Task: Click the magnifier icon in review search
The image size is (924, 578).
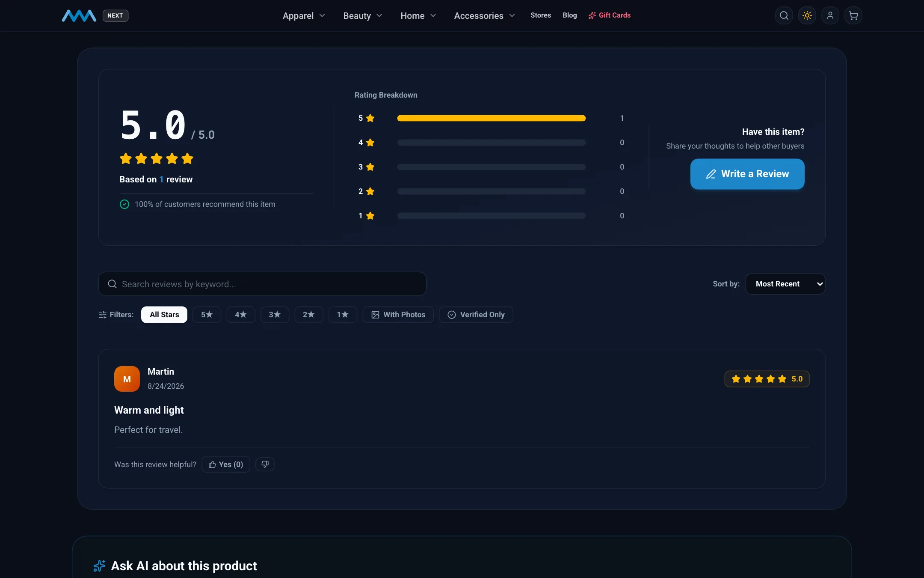Action: click(112, 284)
